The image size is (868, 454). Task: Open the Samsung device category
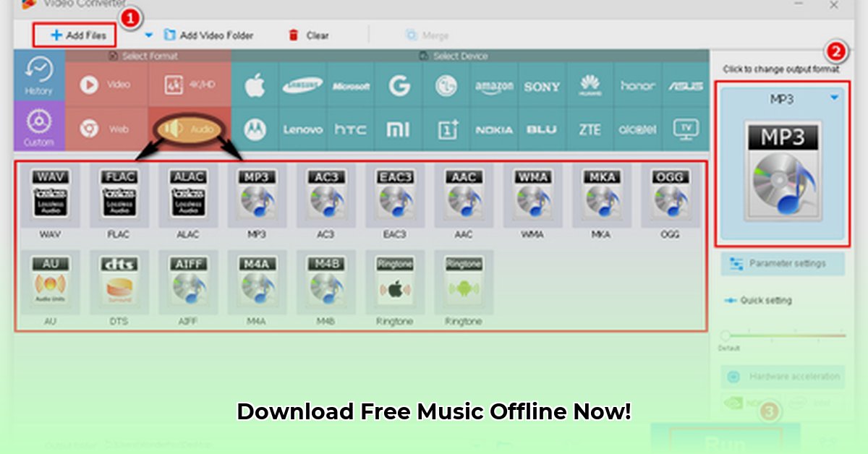point(302,86)
